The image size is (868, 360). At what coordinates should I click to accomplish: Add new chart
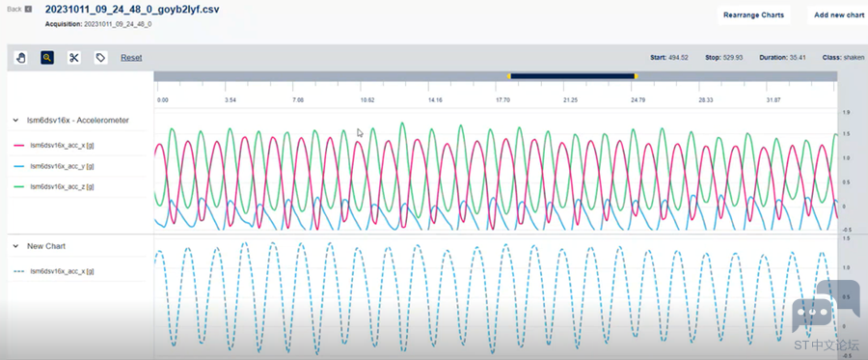pos(839,14)
